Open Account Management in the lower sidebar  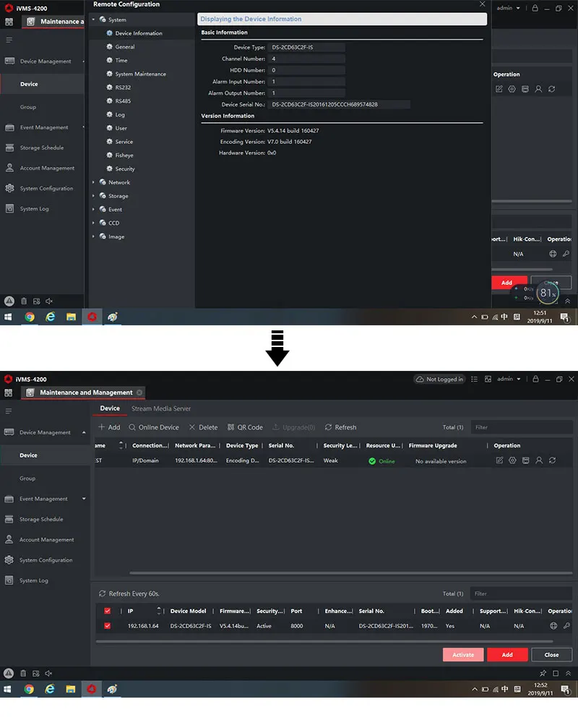tap(46, 540)
